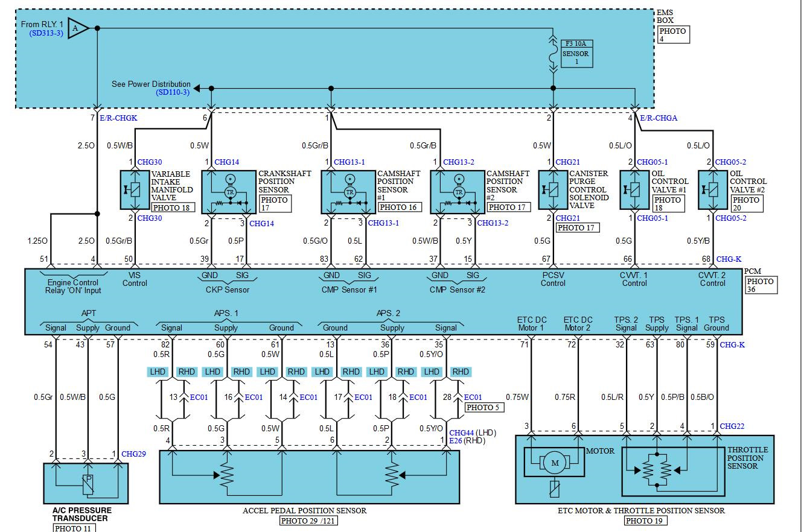Viewport: 804px width, 532px height.
Task: Click the 'Engine Control Relay ON Input' label
Action: (x=73, y=287)
